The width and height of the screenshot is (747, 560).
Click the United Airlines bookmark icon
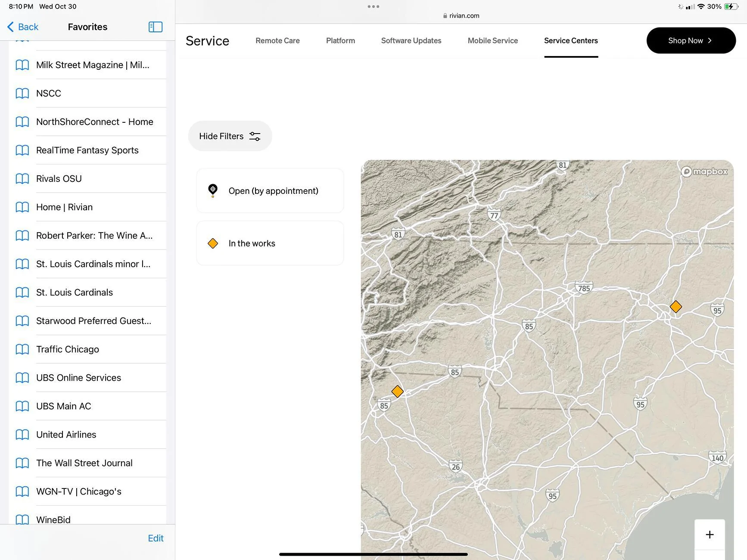coord(22,435)
